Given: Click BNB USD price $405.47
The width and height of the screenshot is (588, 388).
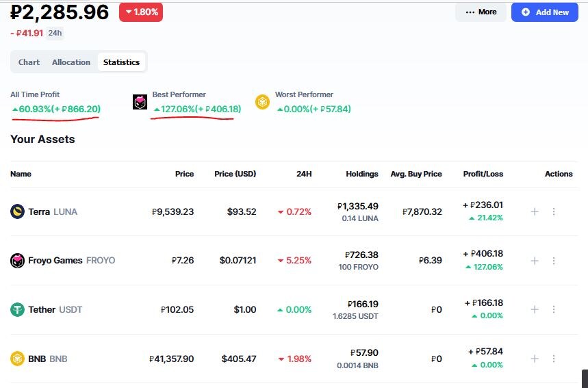Looking at the screenshot, I should [239, 359].
